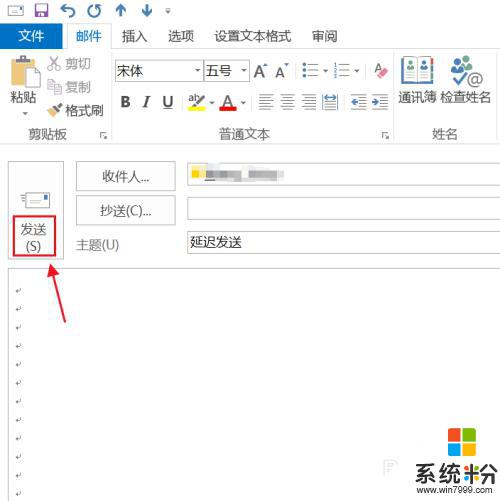Open the 审阅 tab
Screen dimensions: 500x501
pyautogui.click(x=324, y=36)
